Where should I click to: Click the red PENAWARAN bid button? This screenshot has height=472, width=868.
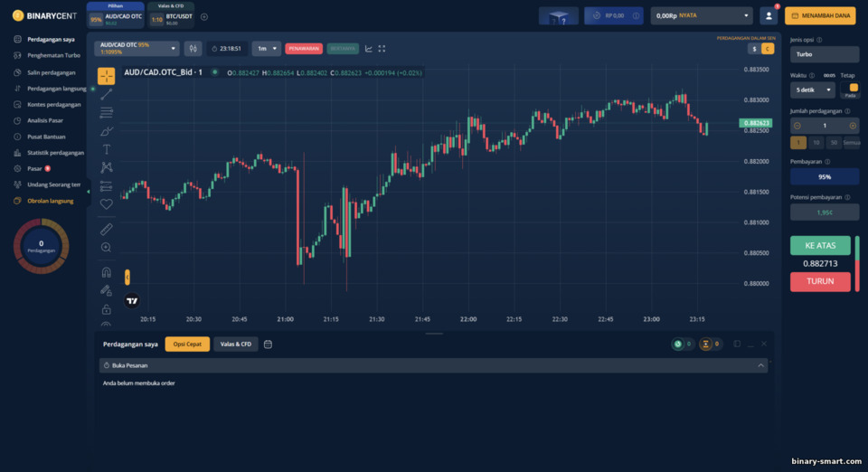(304, 49)
